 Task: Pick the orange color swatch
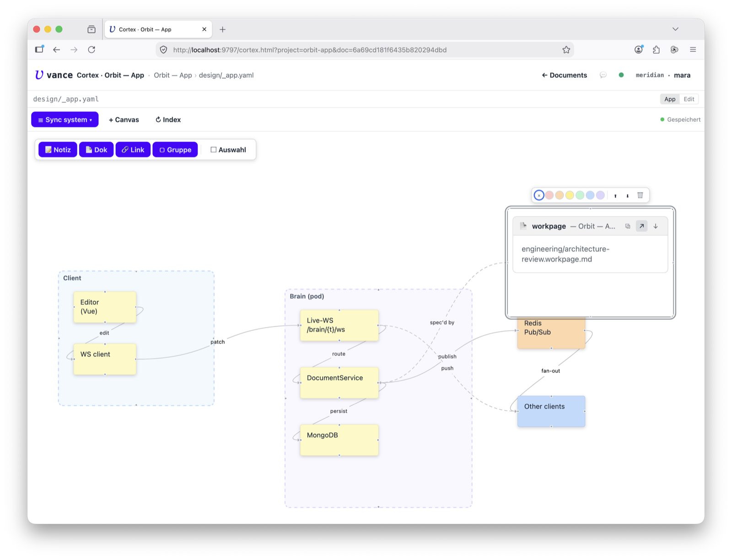tap(560, 195)
